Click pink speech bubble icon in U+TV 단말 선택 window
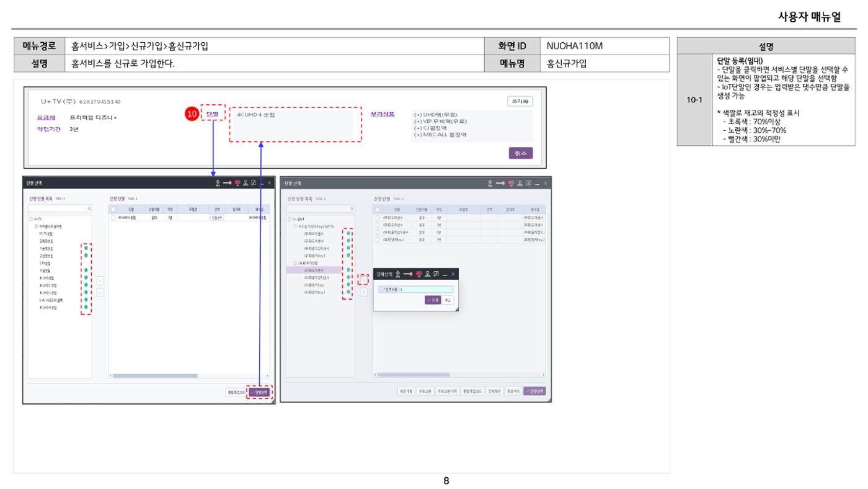The height and width of the screenshot is (489, 868). click(x=237, y=183)
